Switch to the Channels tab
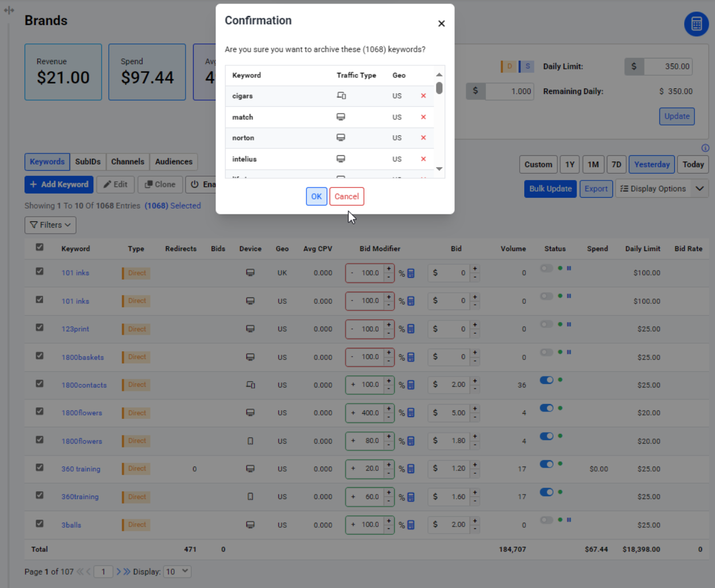 [x=128, y=162]
